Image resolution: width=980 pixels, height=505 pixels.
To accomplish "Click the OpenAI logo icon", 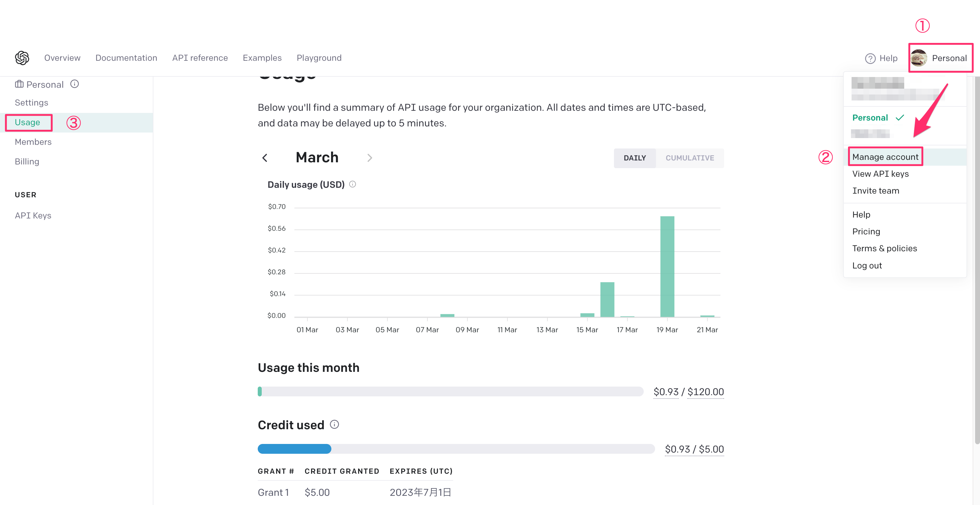I will click(22, 58).
